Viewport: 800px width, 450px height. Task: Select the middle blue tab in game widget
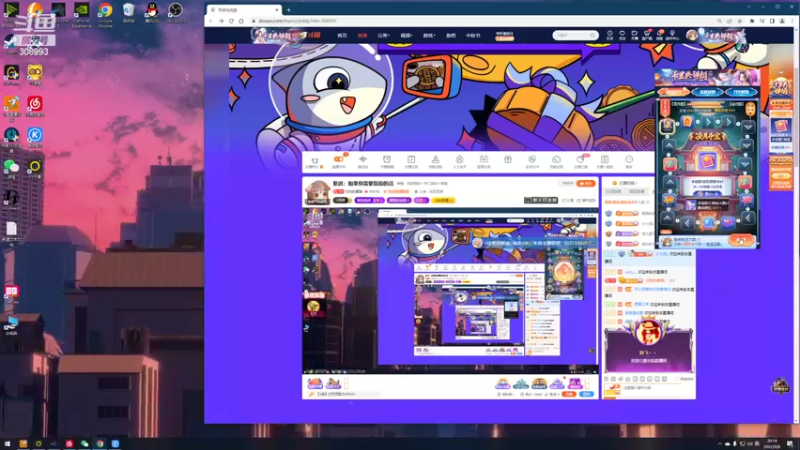[x=708, y=92]
